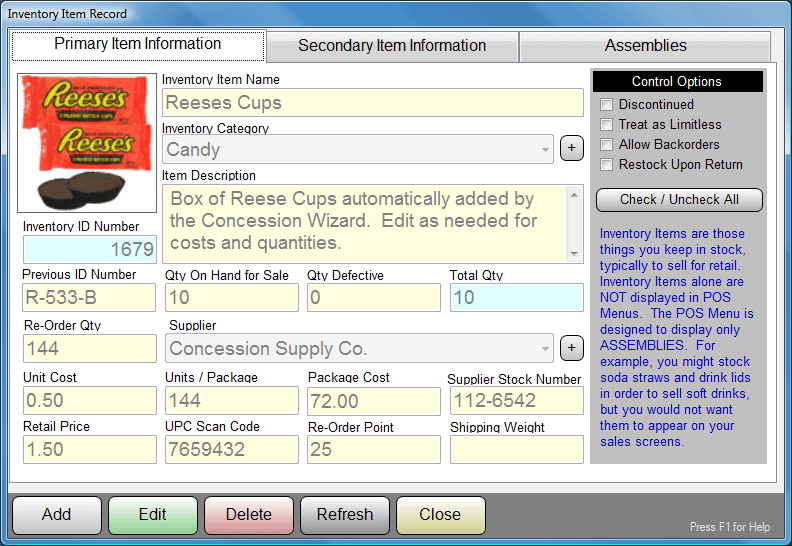The height and width of the screenshot is (546, 792).
Task: Click the Units / Package field
Action: click(x=232, y=401)
